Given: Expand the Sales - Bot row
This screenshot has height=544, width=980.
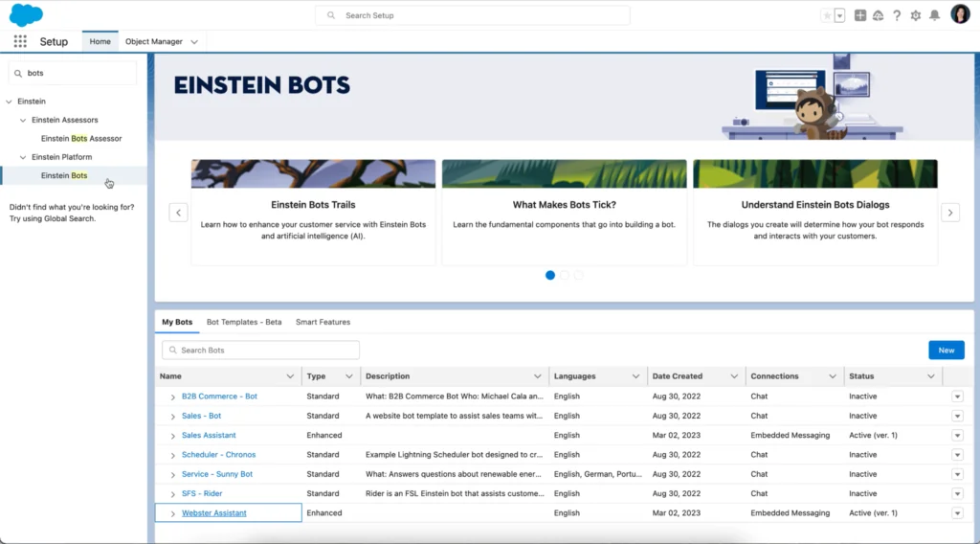Looking at the screenshot, I should pyautogui.click(x=173, y=417).
